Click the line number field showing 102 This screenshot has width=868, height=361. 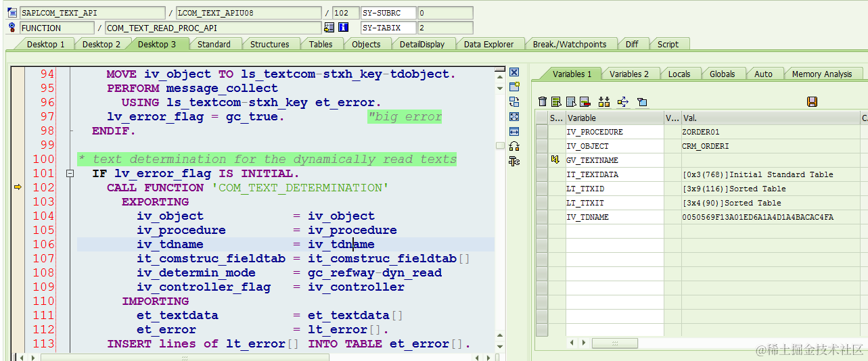tap(346, 13)
